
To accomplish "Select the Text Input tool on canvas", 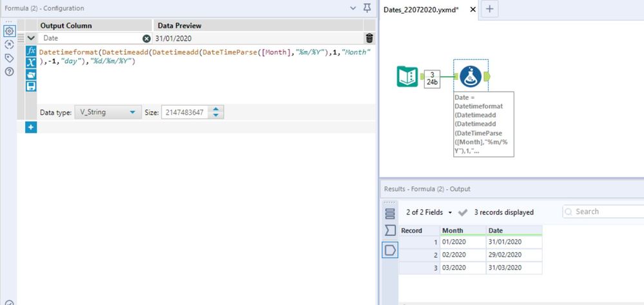I will point(407,77).
